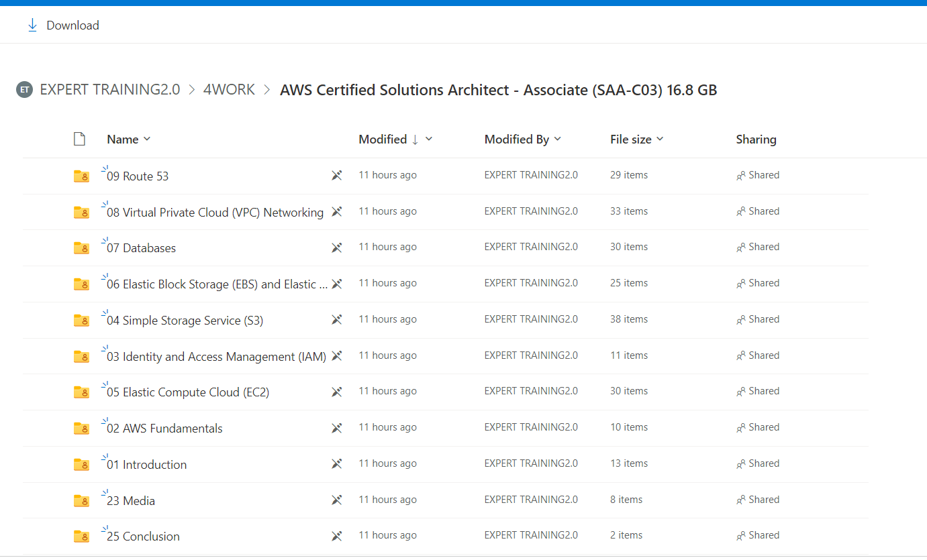Click the 04 Simple Storage Service folder icon
The height and width of the screenshot is (560, 927).
click(81, 321)
